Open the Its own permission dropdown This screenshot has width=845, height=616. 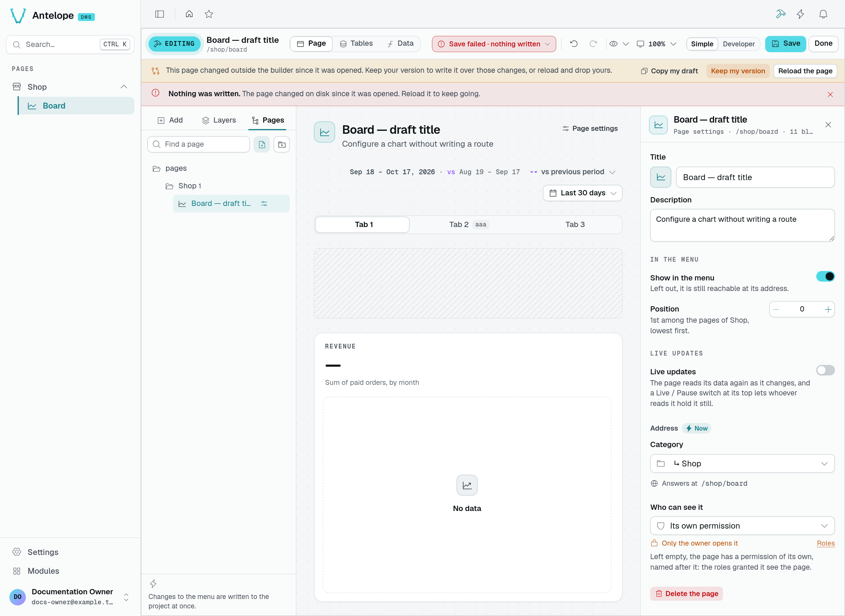coord(742,526)
